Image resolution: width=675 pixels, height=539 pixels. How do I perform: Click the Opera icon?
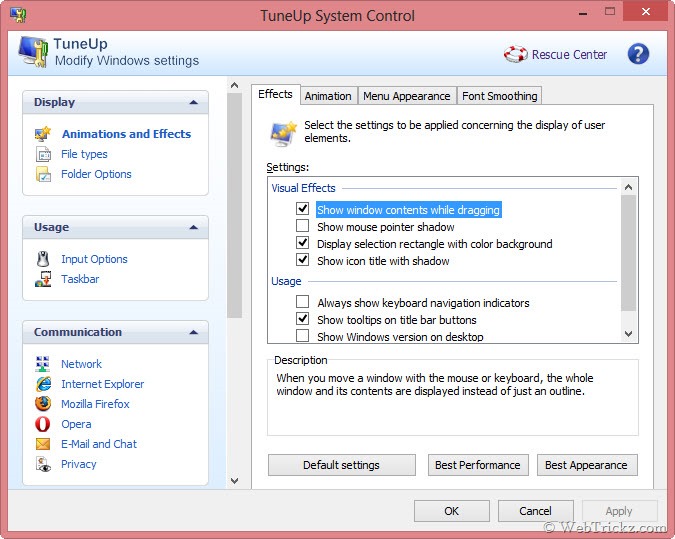click(43, 424)
